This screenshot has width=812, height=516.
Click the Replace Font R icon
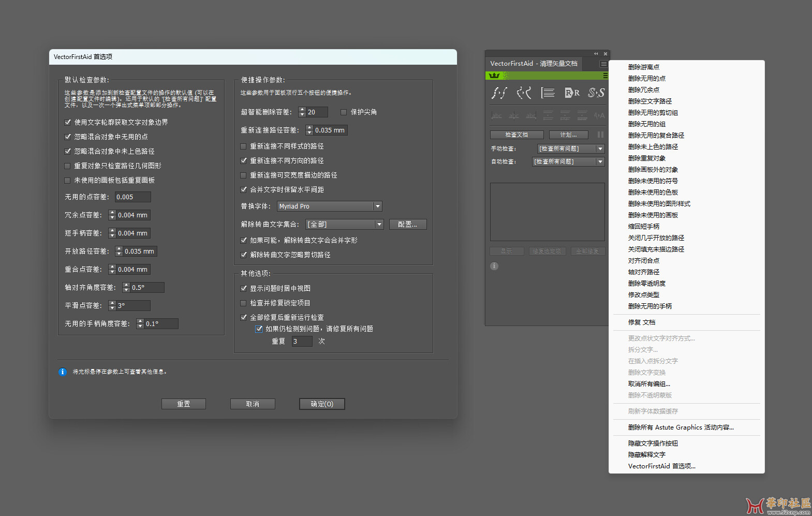[572, 93]
